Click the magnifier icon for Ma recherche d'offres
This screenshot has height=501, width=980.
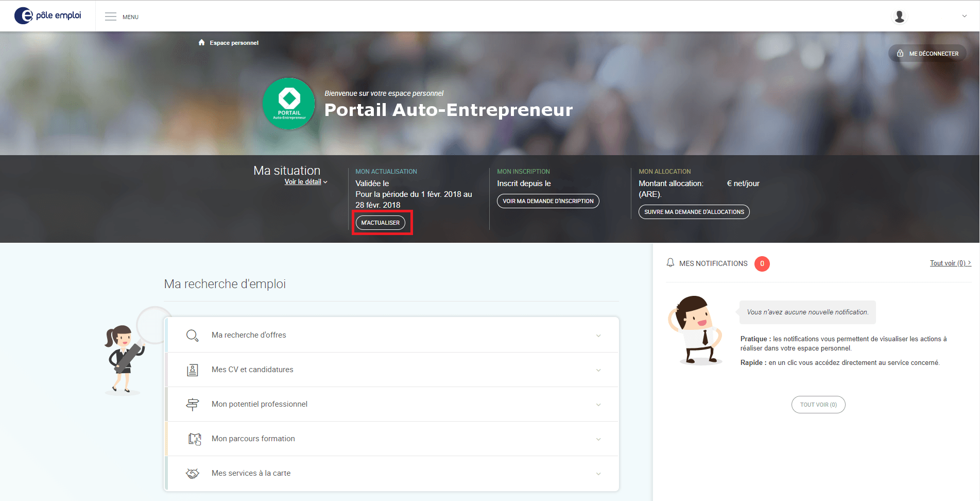pyautogui.click(x=192, y=336)
